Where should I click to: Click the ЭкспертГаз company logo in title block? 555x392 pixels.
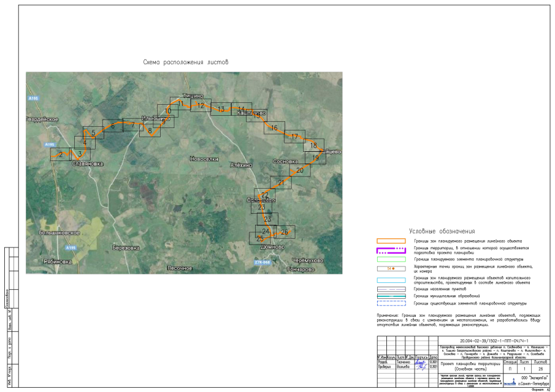(510, 382)
